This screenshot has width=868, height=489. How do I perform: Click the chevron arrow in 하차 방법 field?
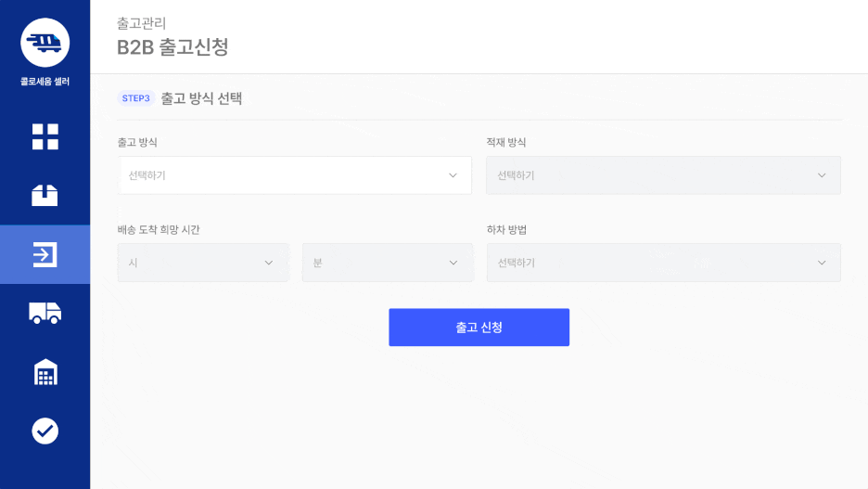[822, 263]
